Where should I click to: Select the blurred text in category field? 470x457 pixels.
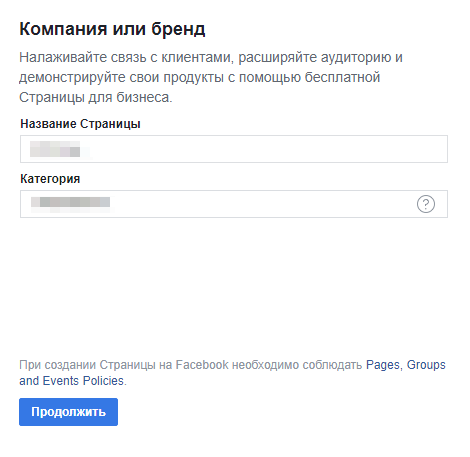point(70,202)
